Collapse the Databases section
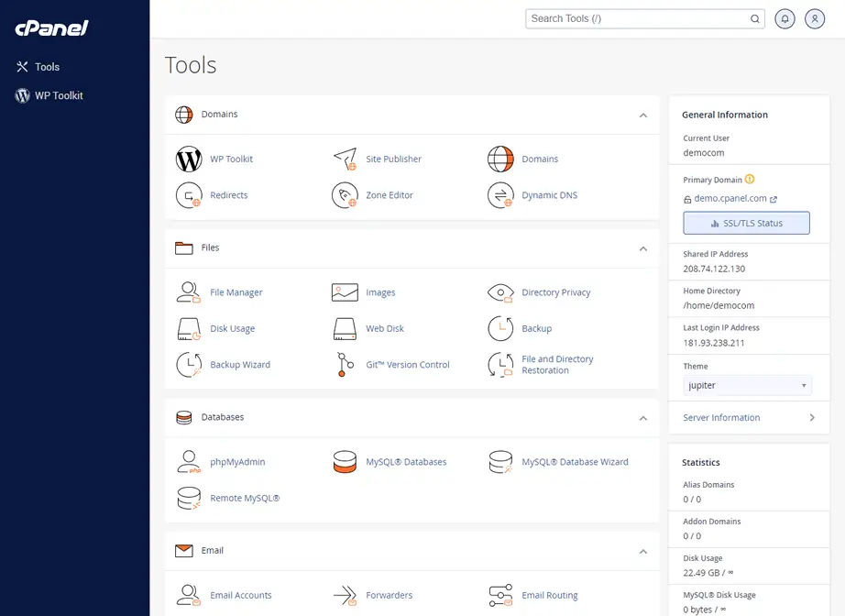 click(x=643, y=418)
